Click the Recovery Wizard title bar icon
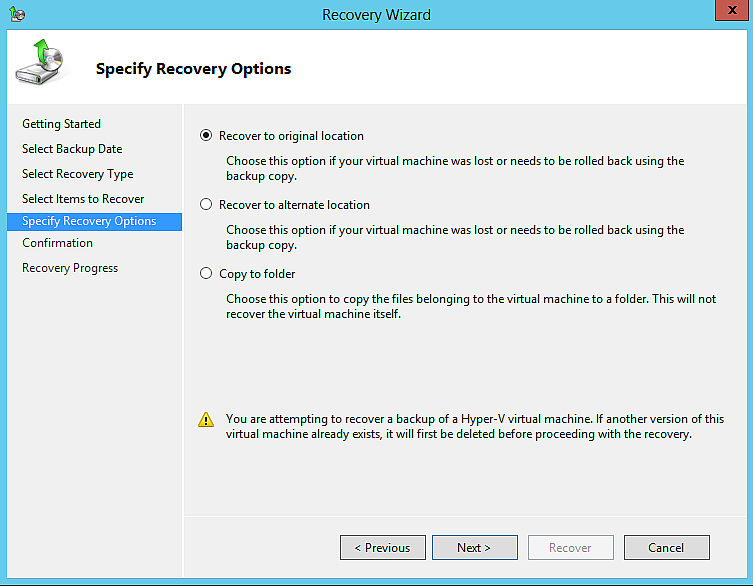753x586 pixels. 17,13
